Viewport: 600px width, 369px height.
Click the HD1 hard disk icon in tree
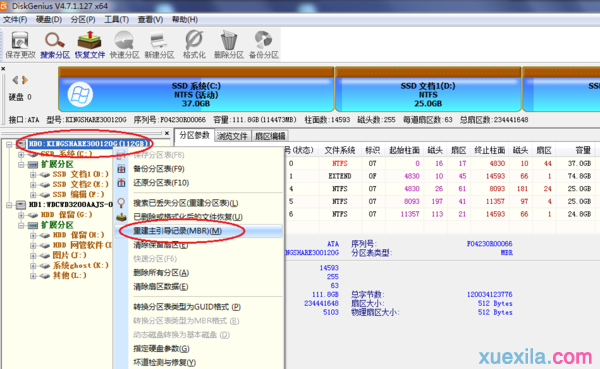21,205
